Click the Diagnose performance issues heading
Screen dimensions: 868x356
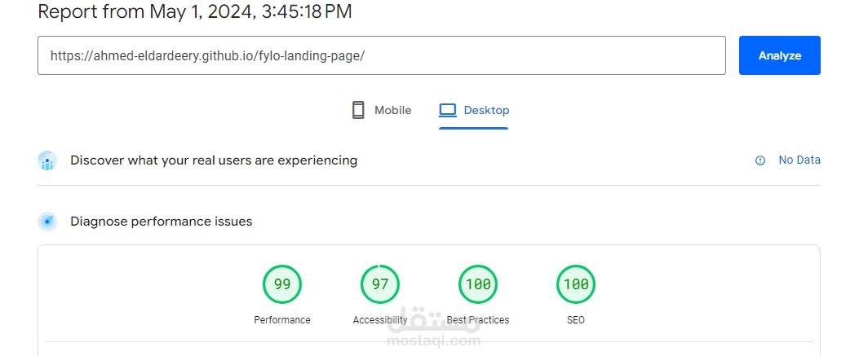point(162,222)
